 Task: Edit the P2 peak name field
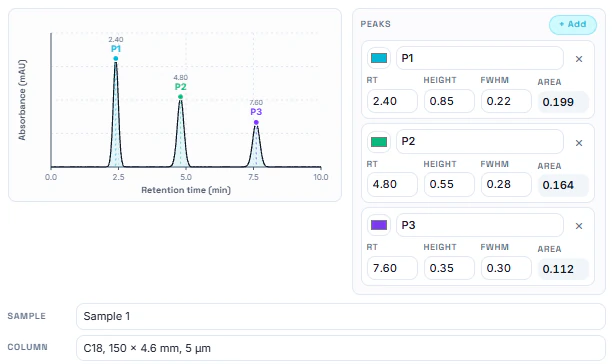[x=480, y=141]
